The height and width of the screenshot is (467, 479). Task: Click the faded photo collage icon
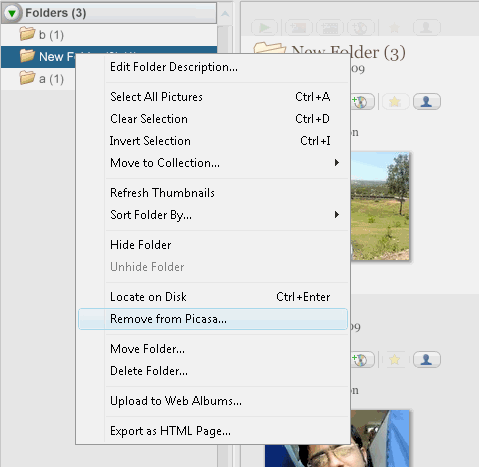pyautogui.click(x=298, y=28)
